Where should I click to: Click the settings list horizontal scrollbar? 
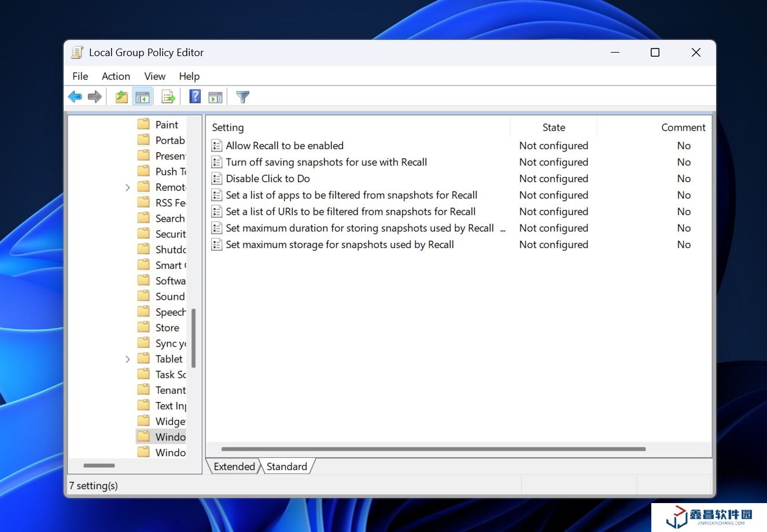point(433,449)
